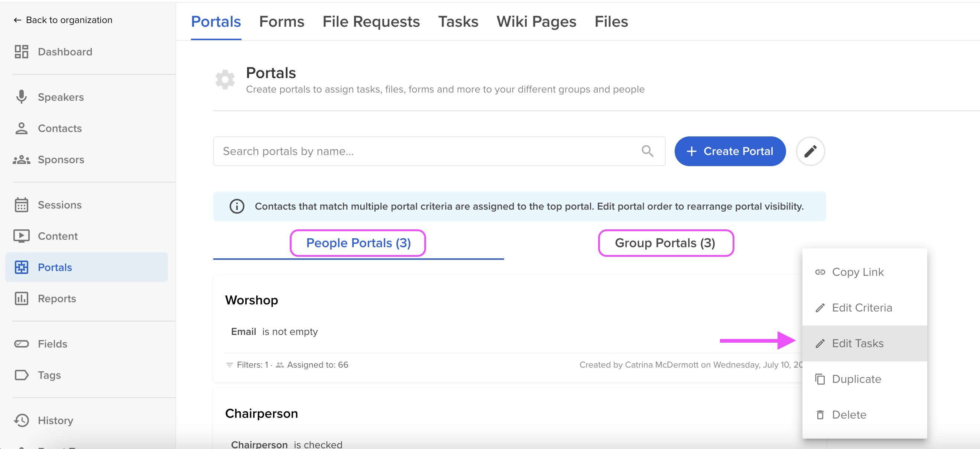Click the Tags label icon
The height and width of the screenshot is (449, 980).
[x=21, y=375]
